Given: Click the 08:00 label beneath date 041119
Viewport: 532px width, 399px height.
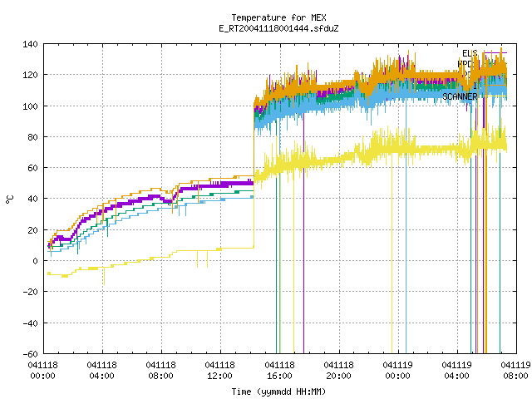Looking at the screenshot, I should pyautogui.click(x=515, y=376).
